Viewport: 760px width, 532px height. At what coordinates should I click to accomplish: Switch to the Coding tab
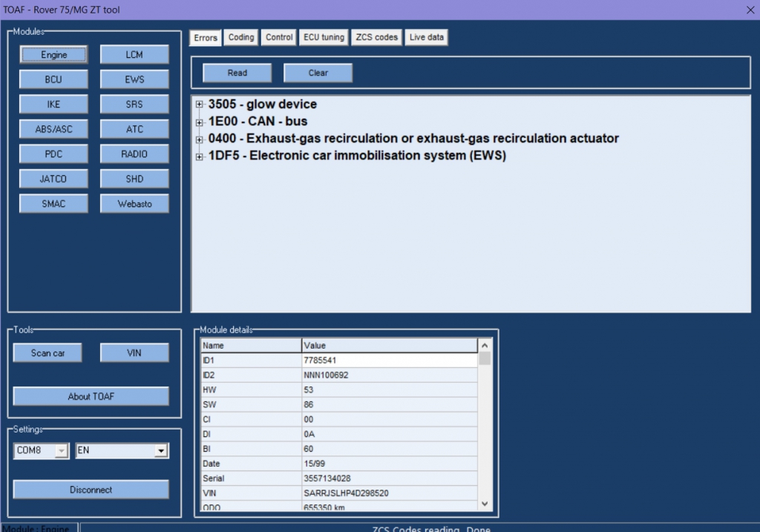241,37
